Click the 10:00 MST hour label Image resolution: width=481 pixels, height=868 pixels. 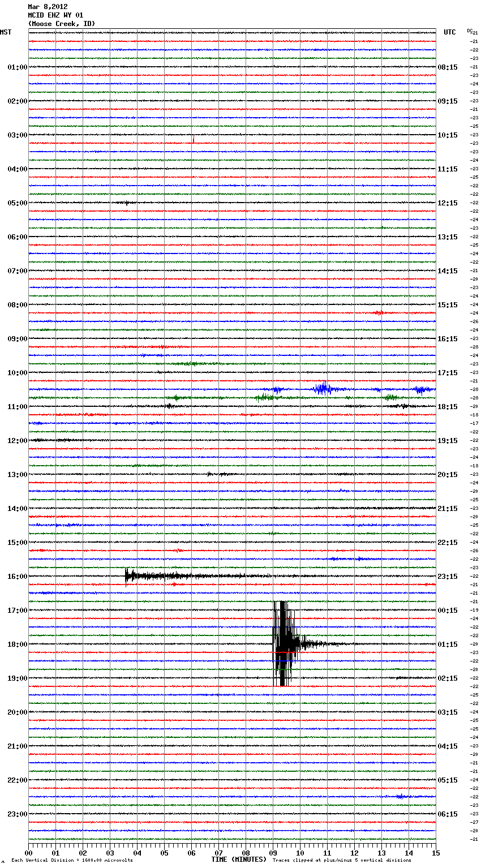[18, 373]
